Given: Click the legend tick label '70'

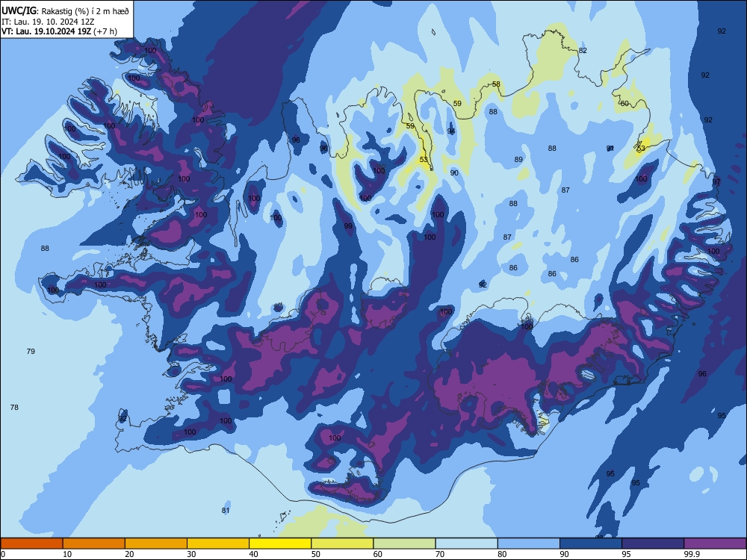Looking at the screenshot, I should tap(440, 554).
